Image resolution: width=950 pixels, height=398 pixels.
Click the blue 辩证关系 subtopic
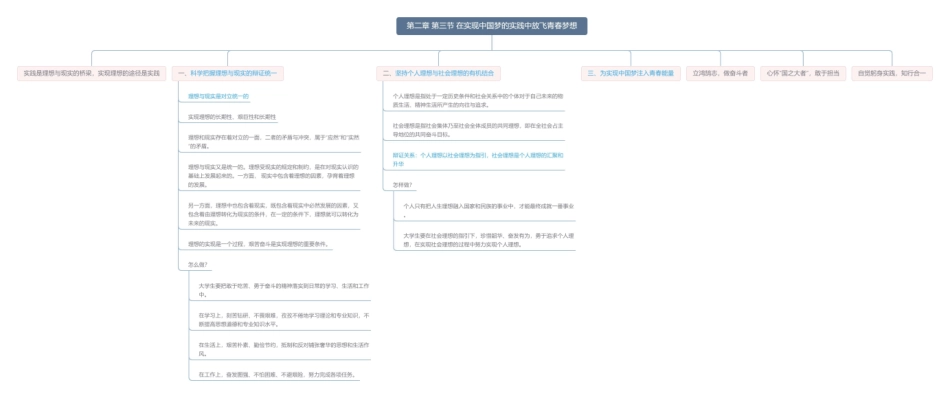(478, 160)
